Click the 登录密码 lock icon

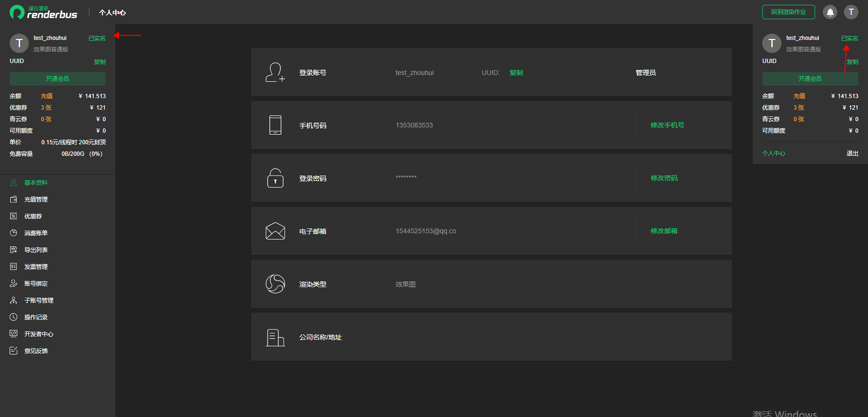[275, 178]
